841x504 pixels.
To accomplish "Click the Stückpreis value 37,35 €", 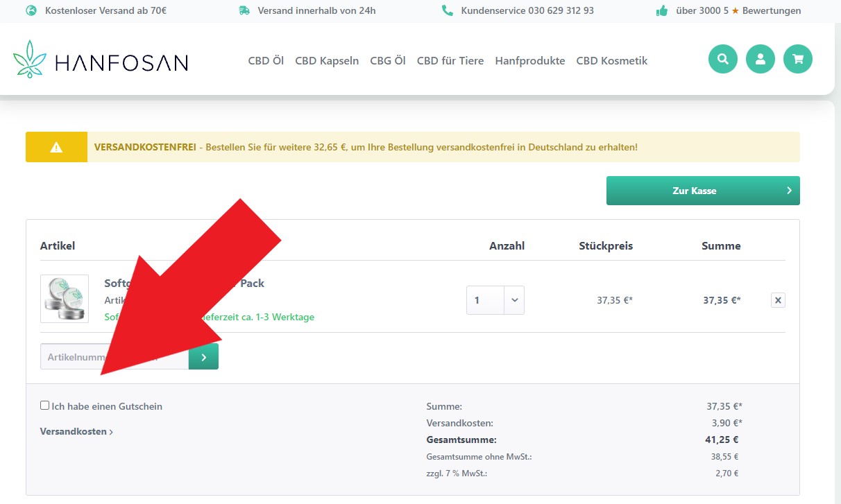I will click(615, 300).
